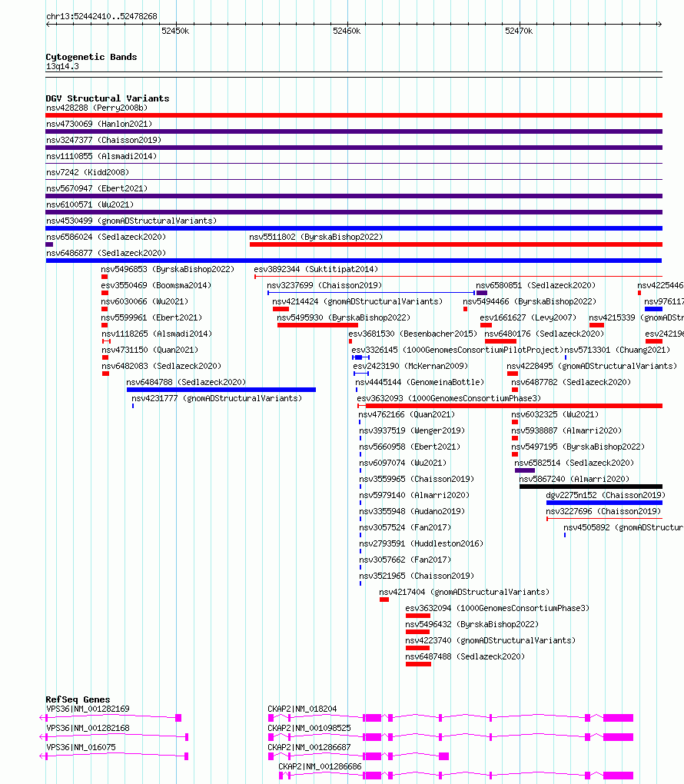Open nsv5713301 (Chuang2021) entry
This screenshot has width=684, height=784.
tap(617, 350)
